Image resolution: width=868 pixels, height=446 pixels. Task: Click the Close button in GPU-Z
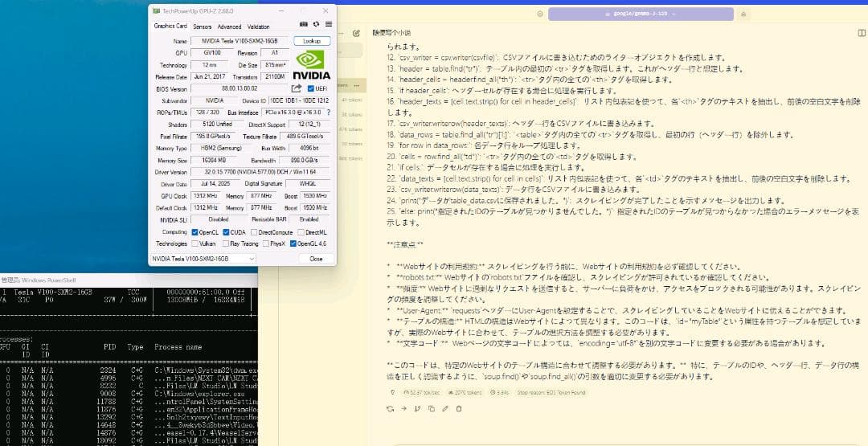point(316,259)
